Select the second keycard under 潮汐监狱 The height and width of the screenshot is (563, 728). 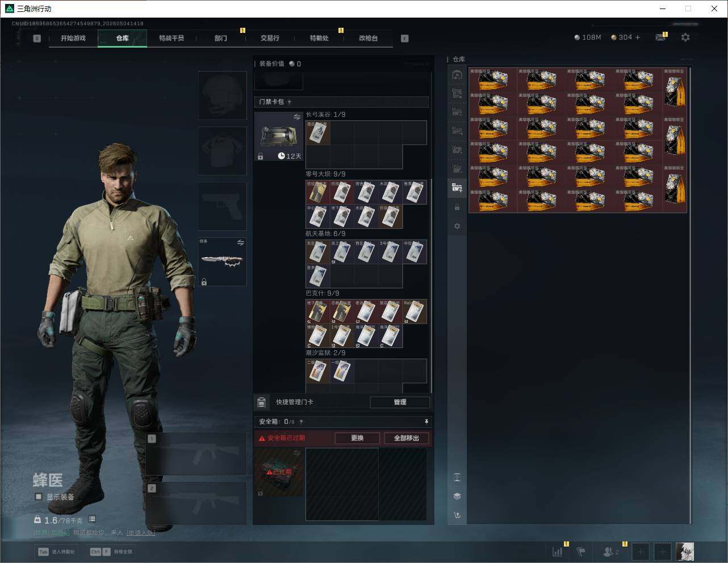341,371
